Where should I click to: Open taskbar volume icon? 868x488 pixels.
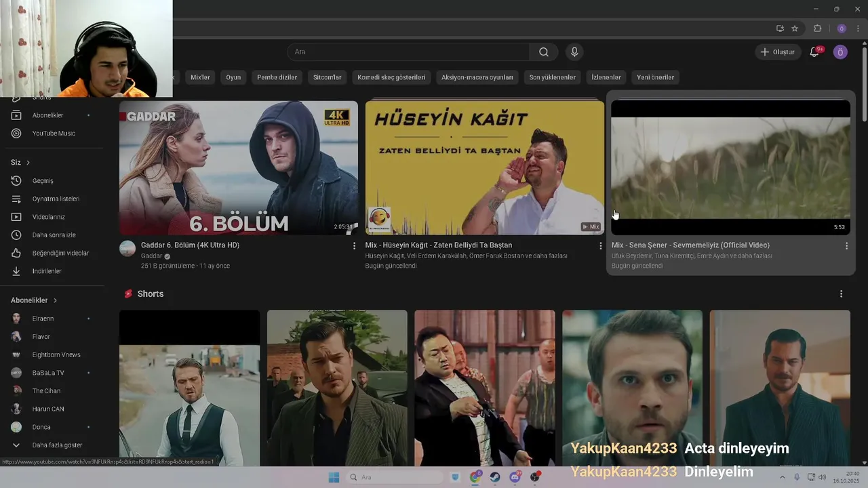tap(822, 477)
